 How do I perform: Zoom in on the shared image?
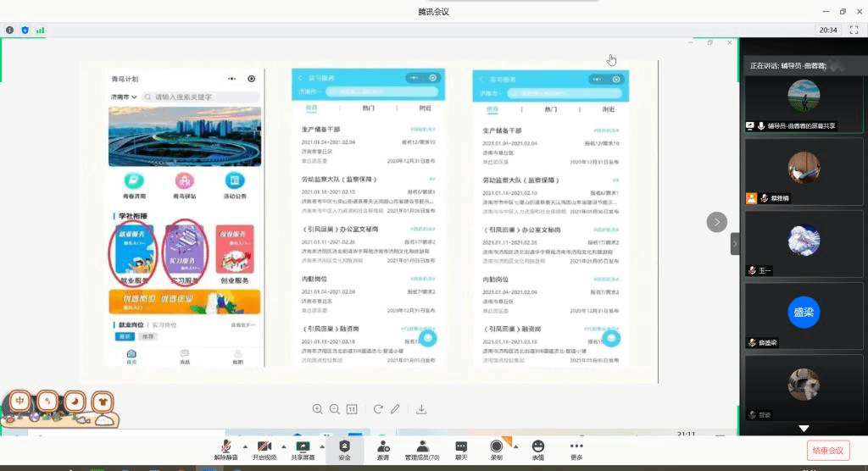[317, 409]
